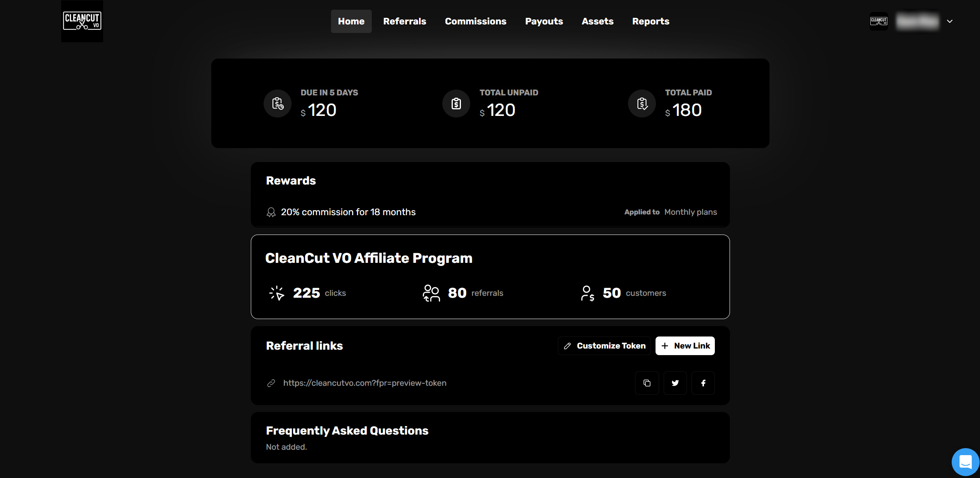Click the clicks cursor icon near 225
This screenshot has height=478, width=980.
click(x=276, y=293)
